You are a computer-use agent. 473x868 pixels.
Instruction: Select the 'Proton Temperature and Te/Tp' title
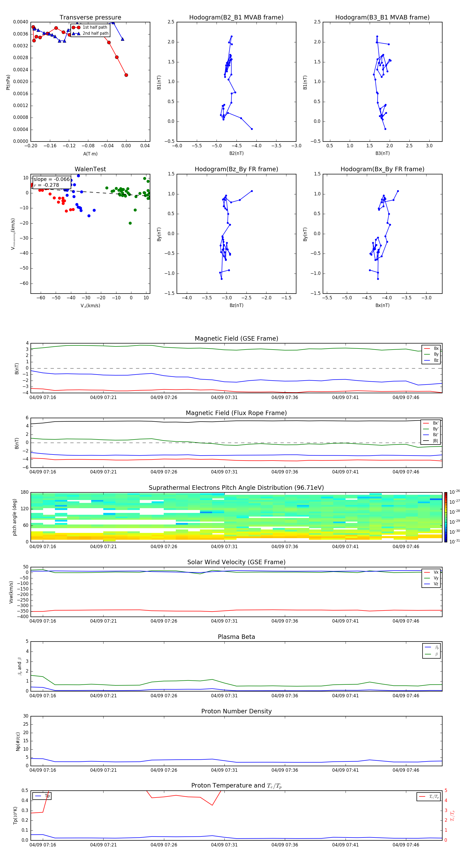tap(236, 786)
